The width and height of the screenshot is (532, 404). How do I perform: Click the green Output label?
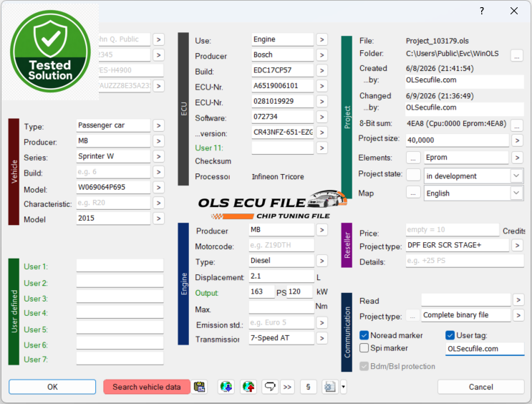tap(206, 293)
